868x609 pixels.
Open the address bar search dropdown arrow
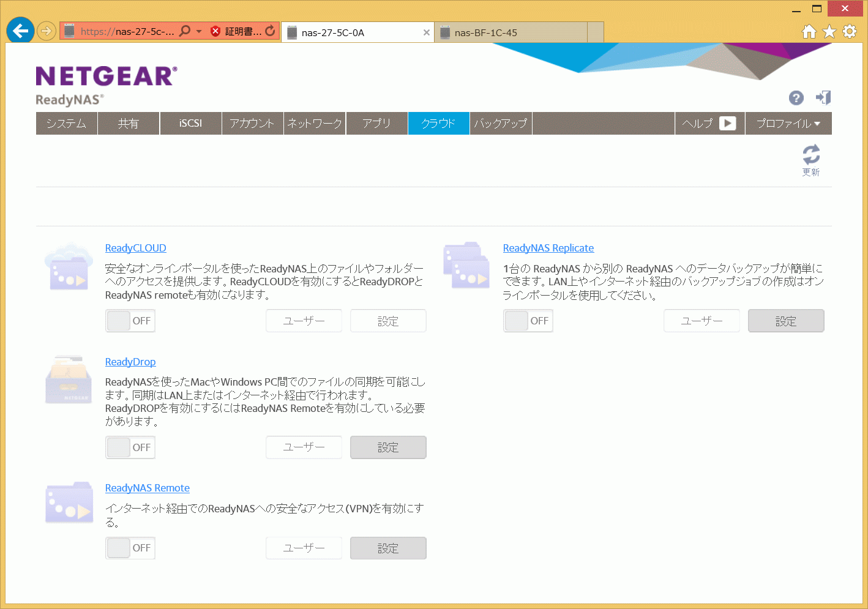(x=199, y=31)
